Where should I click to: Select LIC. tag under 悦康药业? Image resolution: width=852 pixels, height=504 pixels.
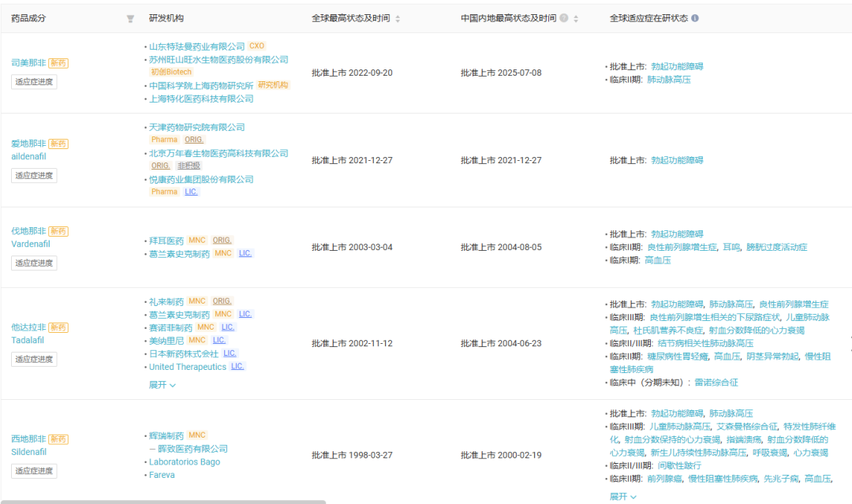(x=191, y=192)
